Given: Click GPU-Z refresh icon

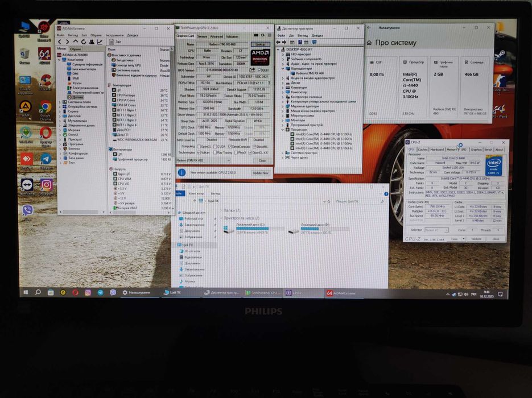Looking at the screenshot, I should tap(263, 35).
